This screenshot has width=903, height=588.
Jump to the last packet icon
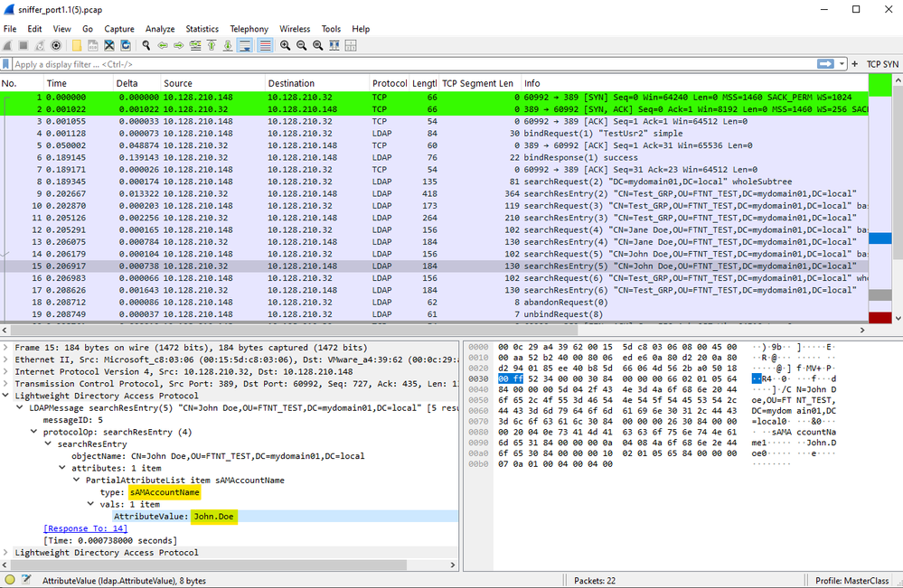click(x=229, y=45)
